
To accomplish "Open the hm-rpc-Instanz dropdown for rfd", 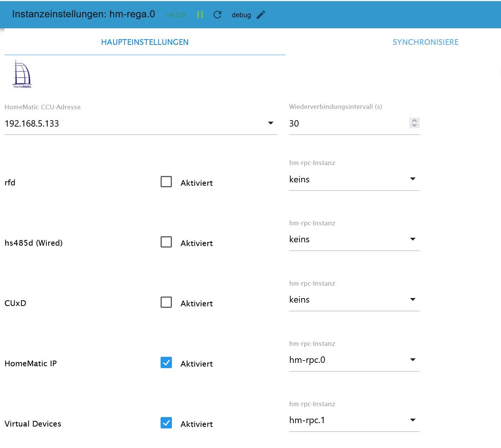I will pos(354,179).
